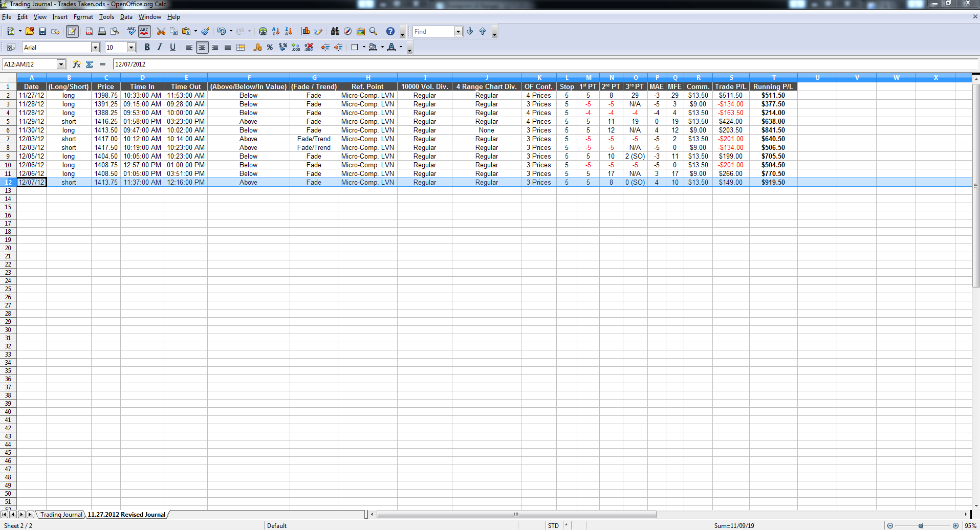Viewport: 980px width, 530px height.
Task: Click column S header
Action: click(x=731, y=78)
